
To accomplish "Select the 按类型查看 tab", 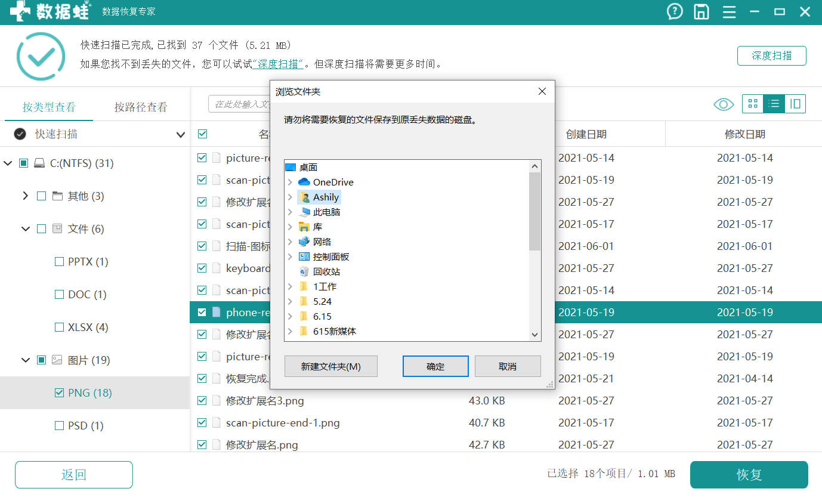I will coord(48,106).
